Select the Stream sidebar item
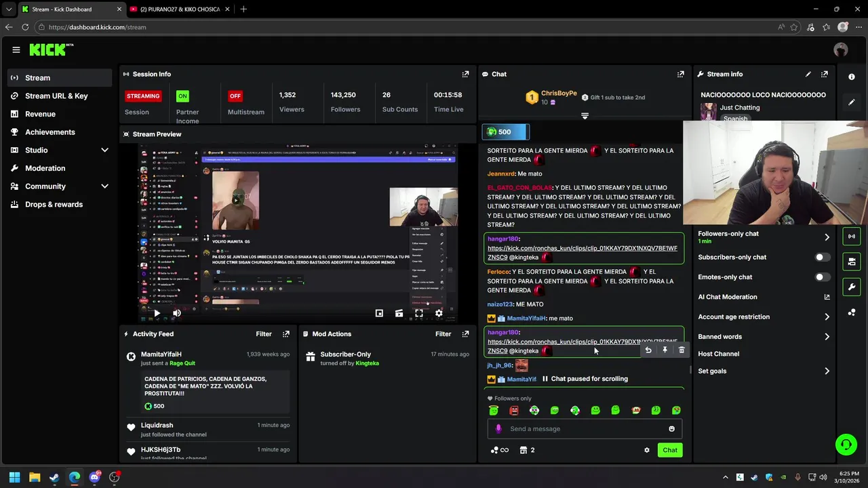Viewport: 868px width, 488px height. [x=60, y=78]
